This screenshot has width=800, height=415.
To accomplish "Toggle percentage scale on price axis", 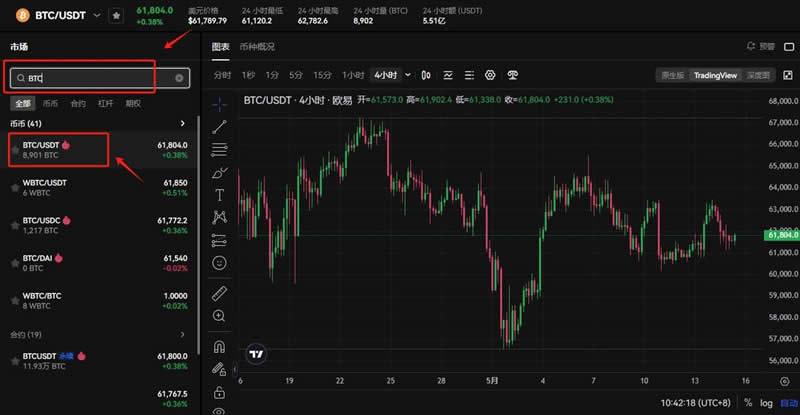I will (744, 401).
